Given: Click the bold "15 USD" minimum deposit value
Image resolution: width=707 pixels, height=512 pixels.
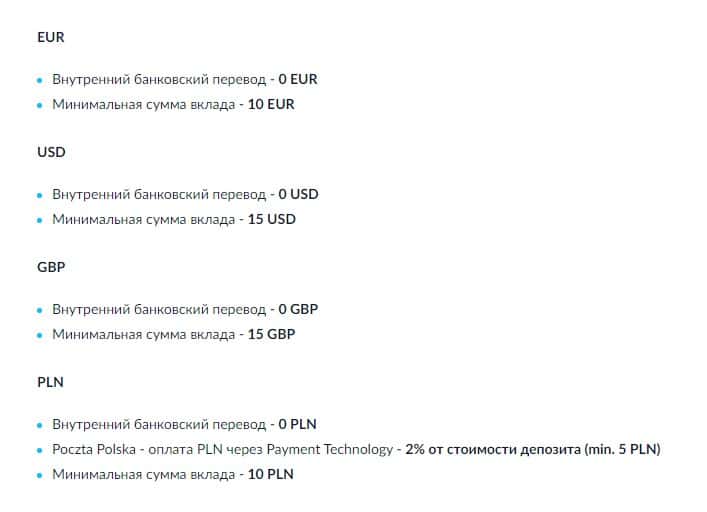Looking at the screenshot, I should (272, 219).
